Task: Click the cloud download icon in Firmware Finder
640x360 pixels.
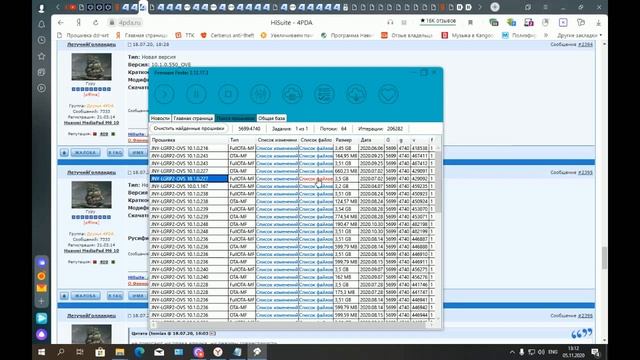Action: pos(356,94)
